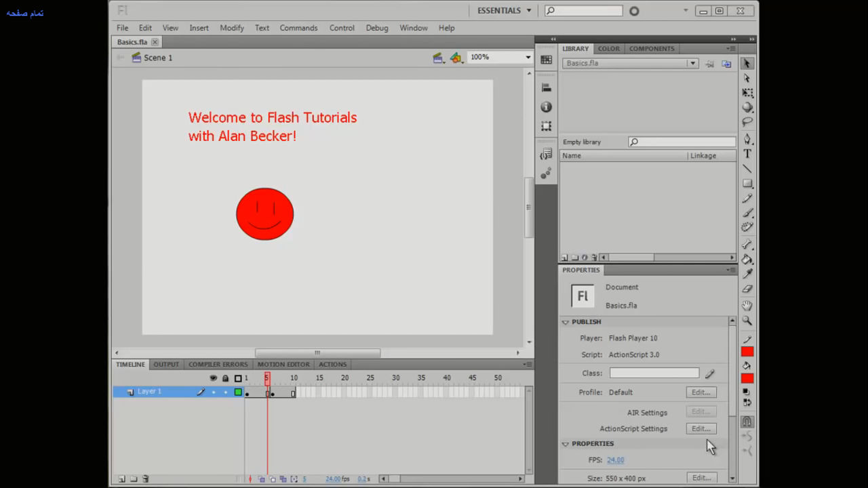Select the Deco tool

click(x=747, y=228)
